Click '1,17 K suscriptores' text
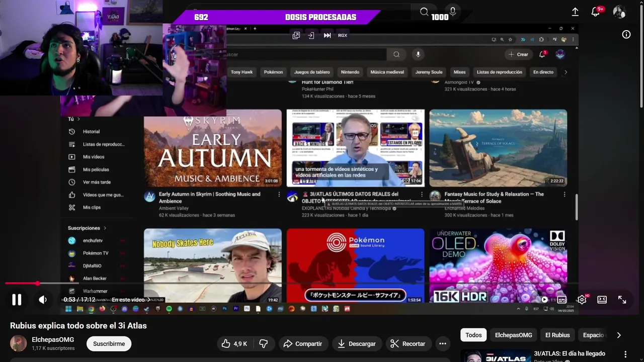644x362 pixels. coord(53,348)
